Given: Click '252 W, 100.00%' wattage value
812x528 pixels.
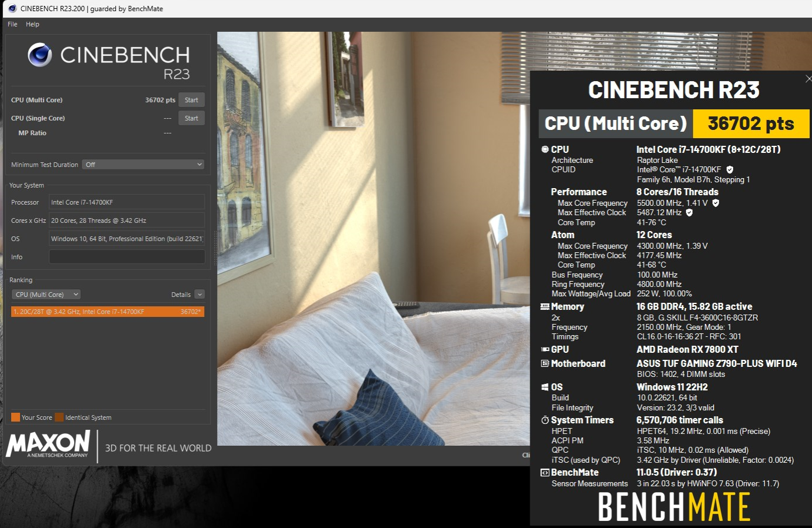Looking at the screenshot, I should 664,293.
